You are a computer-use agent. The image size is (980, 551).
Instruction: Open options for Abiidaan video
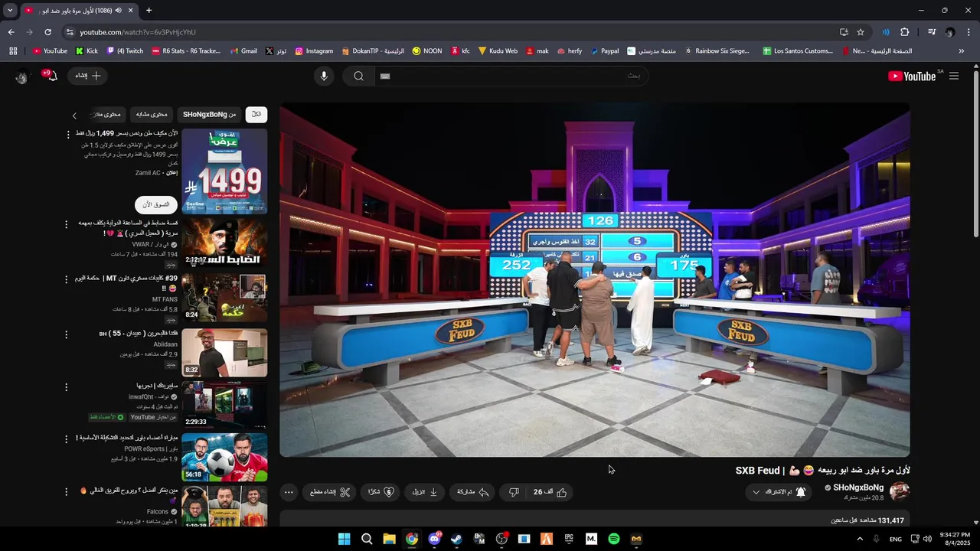click(66, 334)
